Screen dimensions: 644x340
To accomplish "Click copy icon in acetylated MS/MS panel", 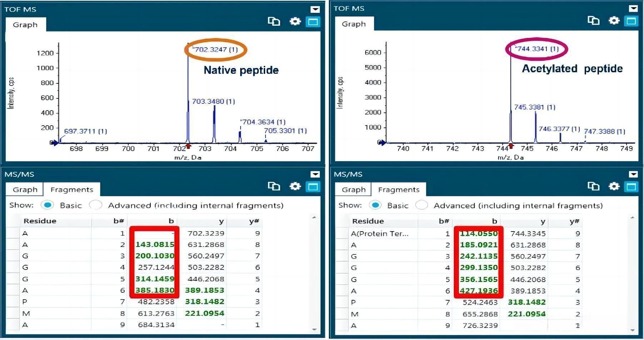I will [x=593, y=186].
